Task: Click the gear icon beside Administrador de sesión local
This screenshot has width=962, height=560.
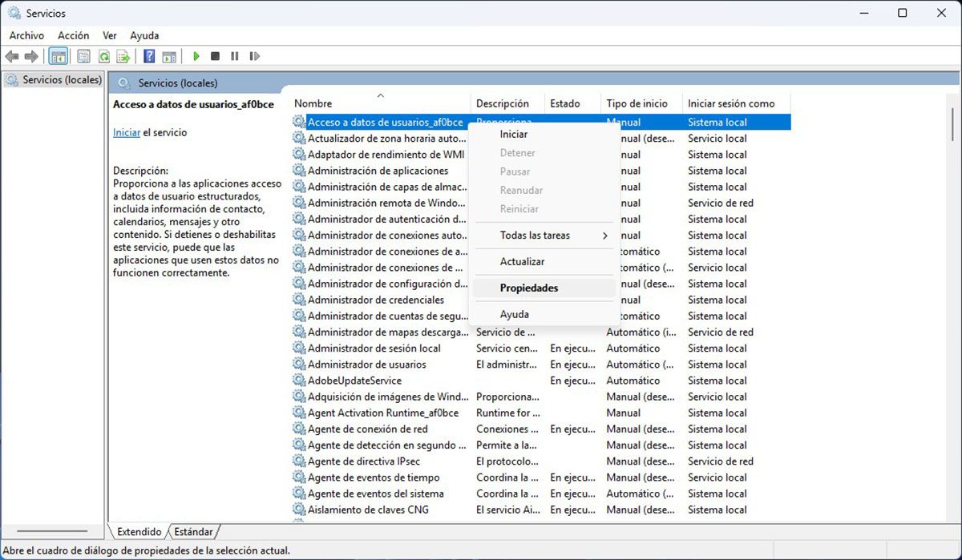Action: [299, 348]
